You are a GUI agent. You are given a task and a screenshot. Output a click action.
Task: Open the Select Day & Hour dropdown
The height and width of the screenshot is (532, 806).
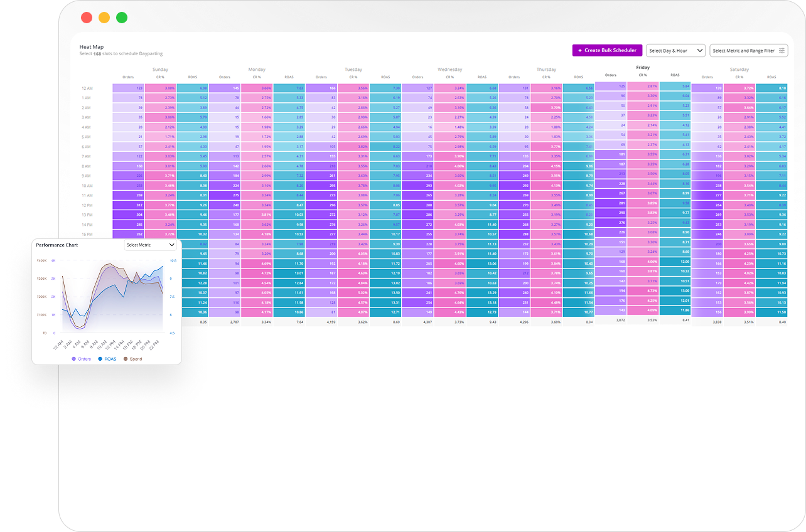tap(675, 50)
